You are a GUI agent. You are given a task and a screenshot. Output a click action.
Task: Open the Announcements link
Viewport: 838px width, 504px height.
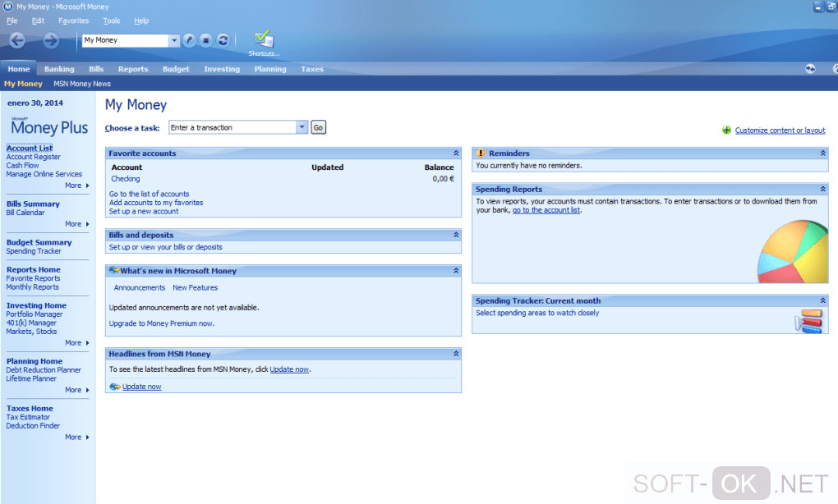tap(140, 287)
